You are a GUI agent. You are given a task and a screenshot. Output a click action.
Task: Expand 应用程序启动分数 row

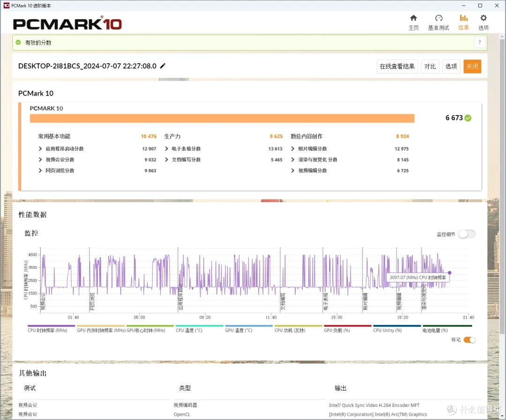click(40, 149)
